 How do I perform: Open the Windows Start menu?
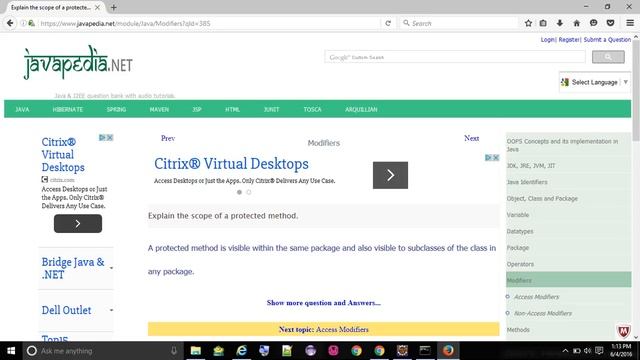[x=11, y=351]
